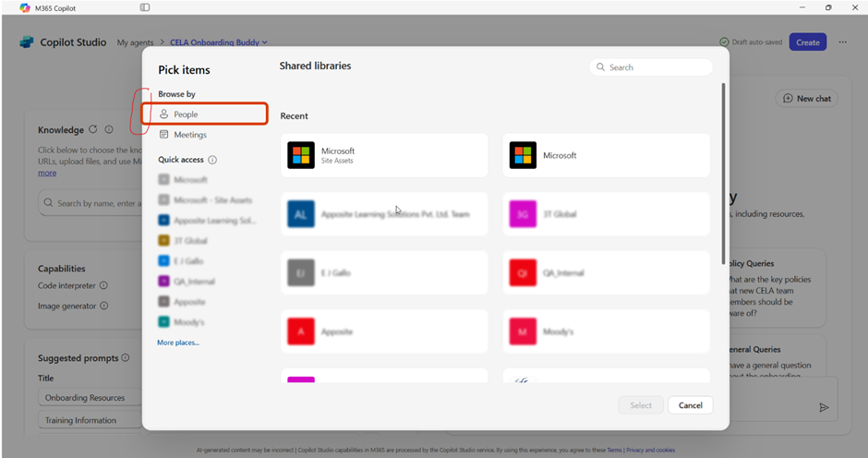Click the dialog vertical scrollbar
Viewport: 868px width, 458px height.
tap(723, 174)
